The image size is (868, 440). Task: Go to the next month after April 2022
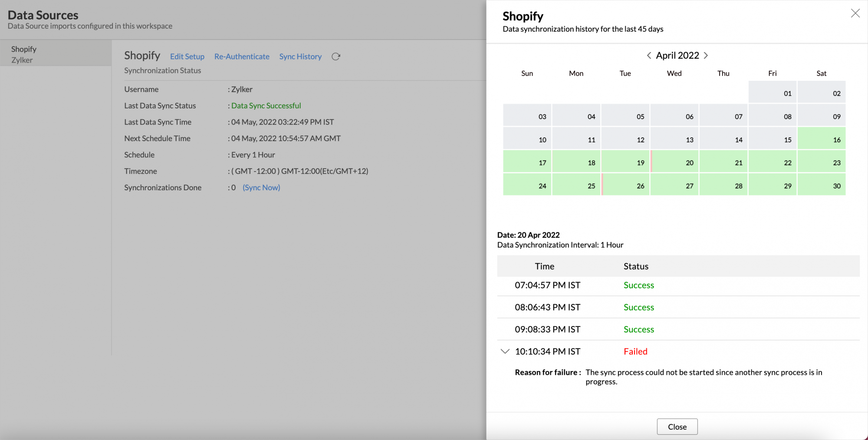click(706, 56)
